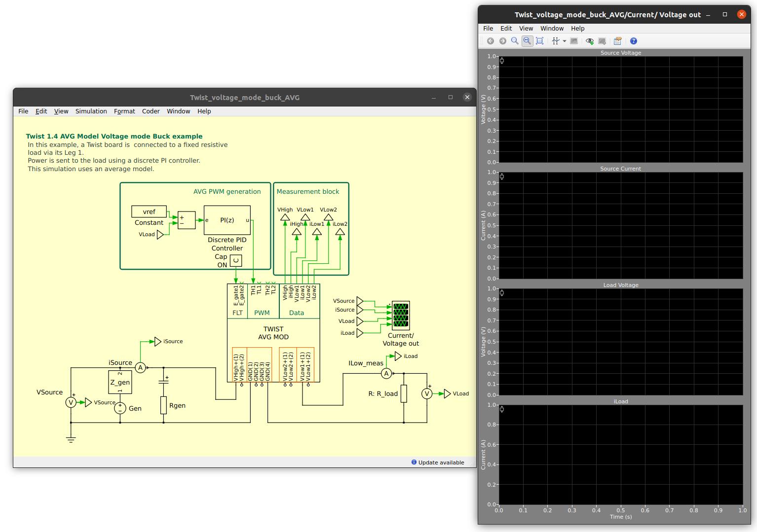Open the Coder menu
The height and width of the screenshot is (532, 757).
click(151, 111)
